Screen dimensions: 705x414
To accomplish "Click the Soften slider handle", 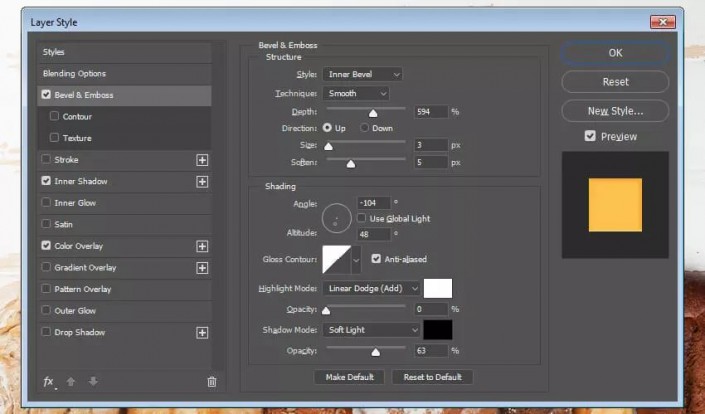I will [x=351, y=164].
